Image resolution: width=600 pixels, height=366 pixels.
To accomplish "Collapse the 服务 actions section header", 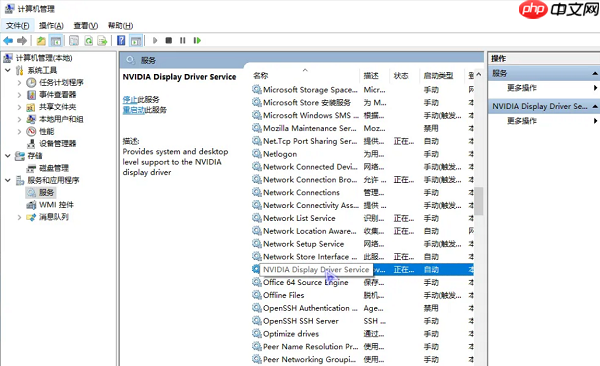I will pyautogui.click(x=594, y=74).
